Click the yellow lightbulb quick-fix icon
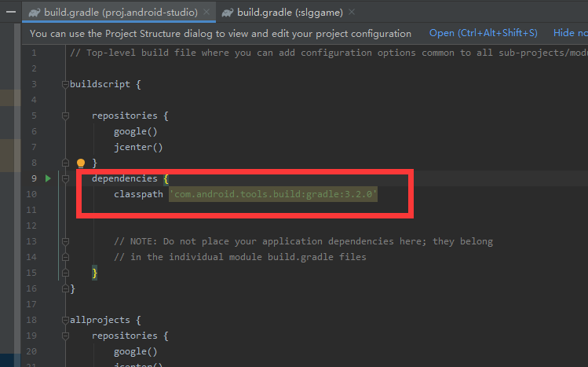The width and height of the screenshot is (588, 367). (80, 163)
